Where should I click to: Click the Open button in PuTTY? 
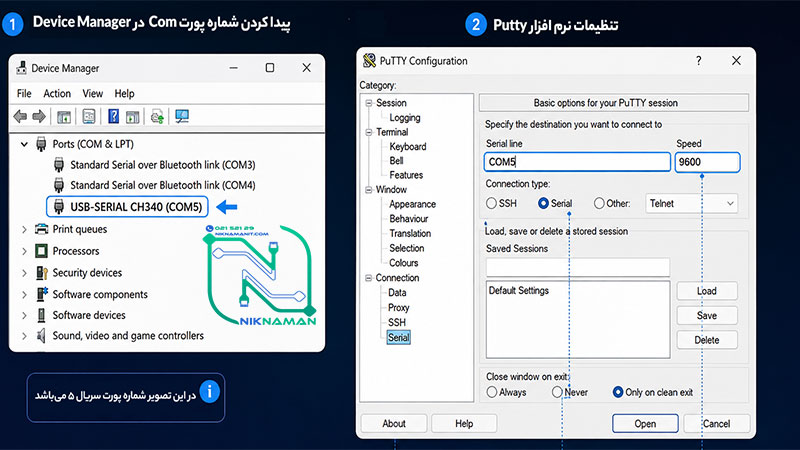tap(645, 423)
